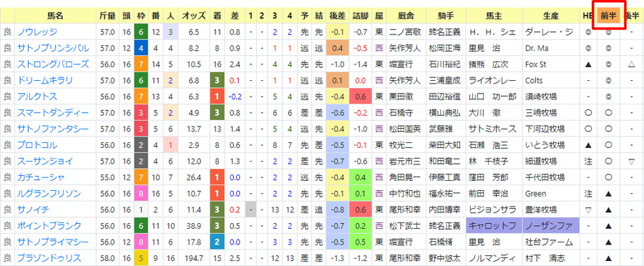Select the yellow frame number 5 in ブラゾンドゥリス row
644x266 pixels.
click(x=141, y=258)
